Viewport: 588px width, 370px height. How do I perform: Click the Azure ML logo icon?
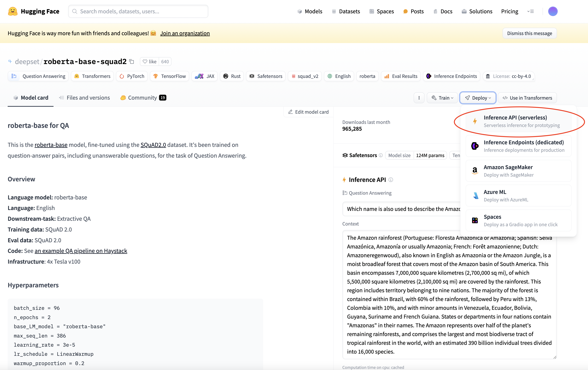coord(476,196)
